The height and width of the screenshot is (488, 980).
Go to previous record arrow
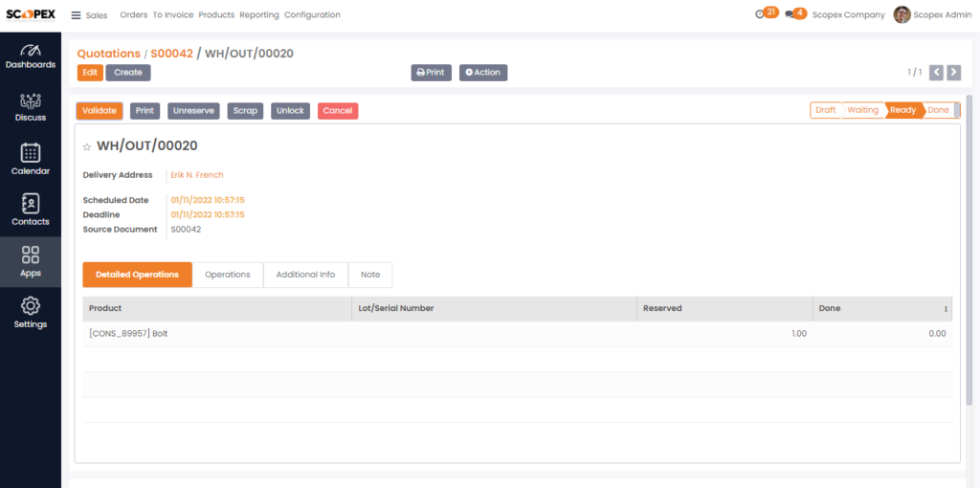[936, 73]
